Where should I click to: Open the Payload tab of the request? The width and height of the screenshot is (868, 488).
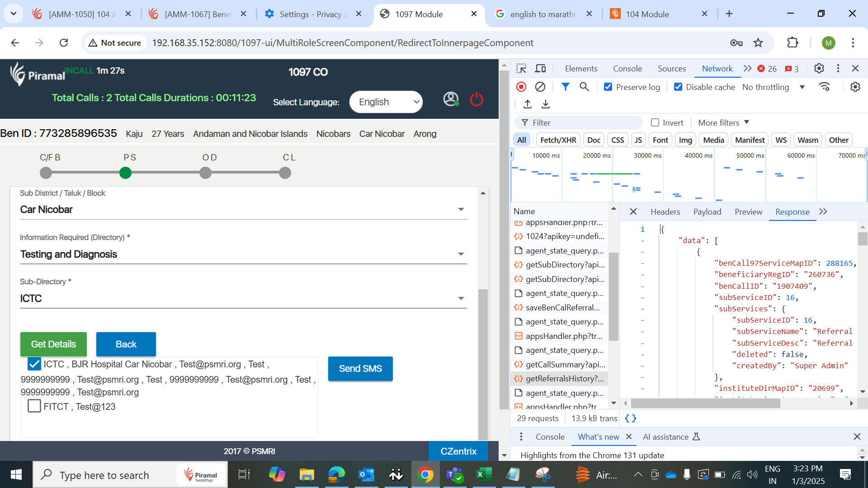click(x=707, y=211)
